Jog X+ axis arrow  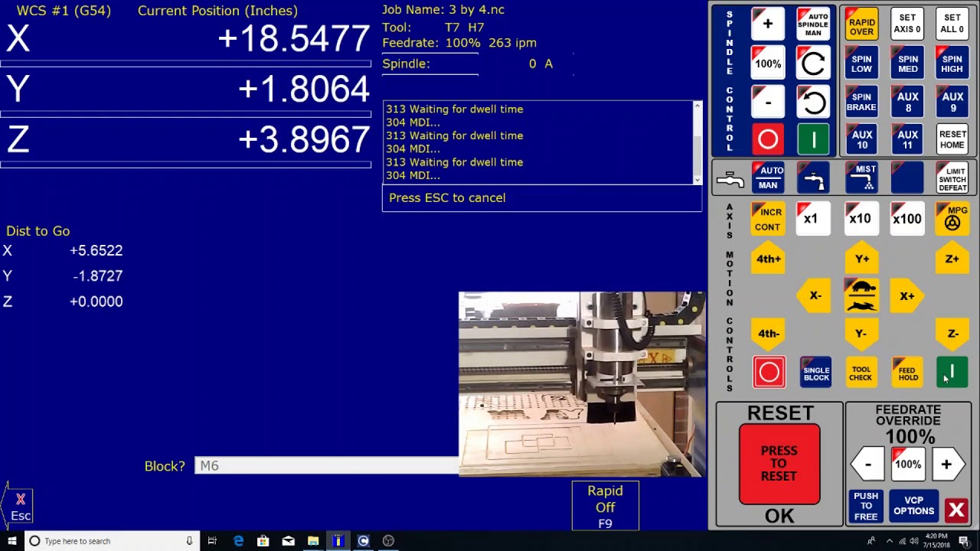[907, 295]
